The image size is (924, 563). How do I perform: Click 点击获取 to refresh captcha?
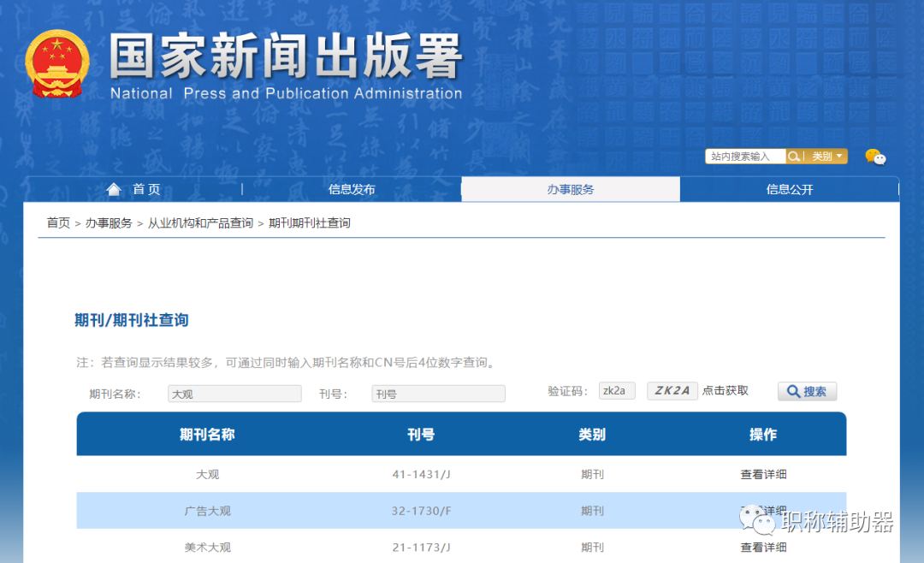[726, 391]
